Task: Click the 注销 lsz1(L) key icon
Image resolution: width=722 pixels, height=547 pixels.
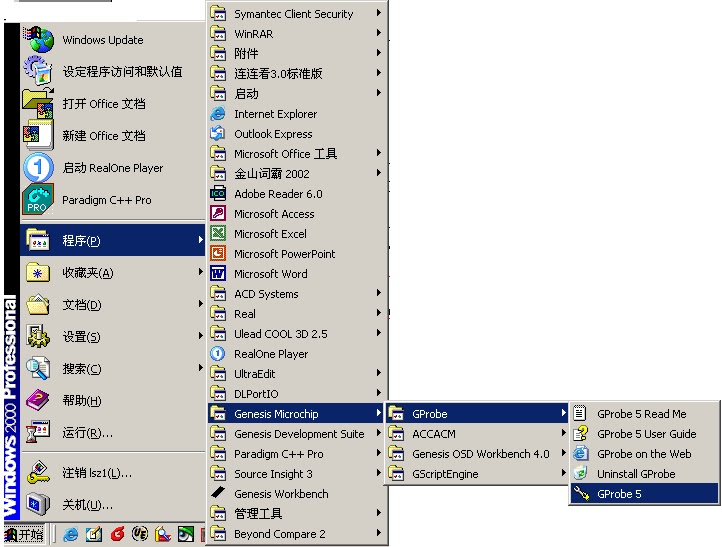Action: (x=38, y=472)
